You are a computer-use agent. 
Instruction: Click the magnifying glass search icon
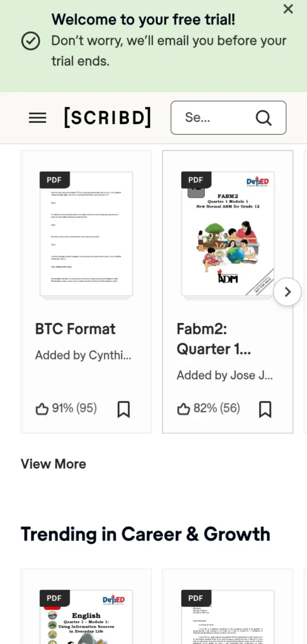coord(263,118)
